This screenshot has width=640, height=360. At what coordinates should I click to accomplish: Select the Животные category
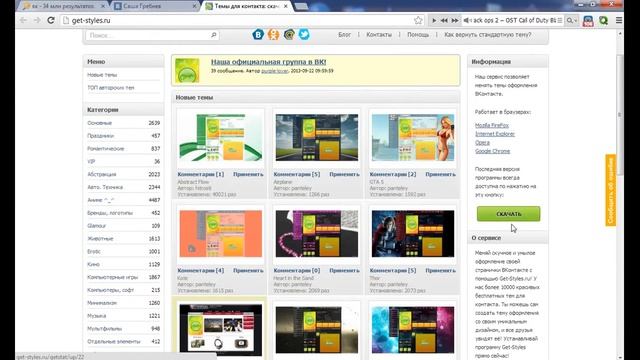100,238
